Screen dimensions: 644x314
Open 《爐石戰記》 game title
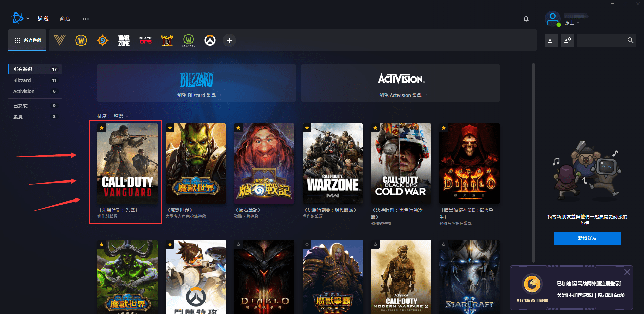click(248, 210)
